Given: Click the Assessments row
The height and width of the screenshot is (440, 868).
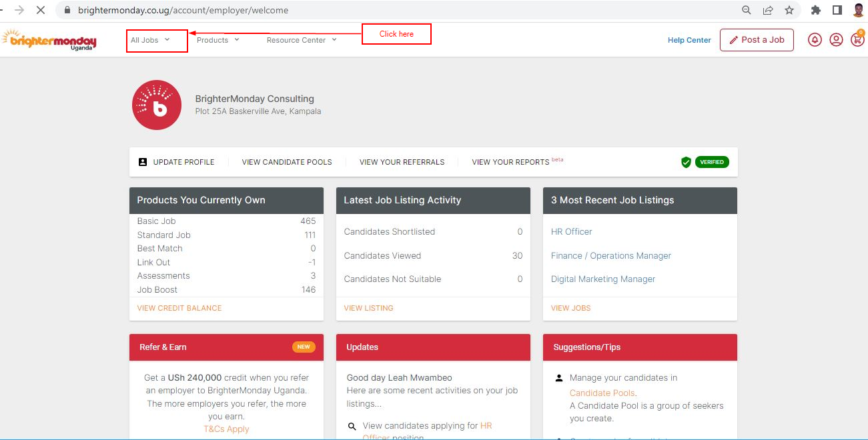Looking at the screenshot, I should click(226, 275).
